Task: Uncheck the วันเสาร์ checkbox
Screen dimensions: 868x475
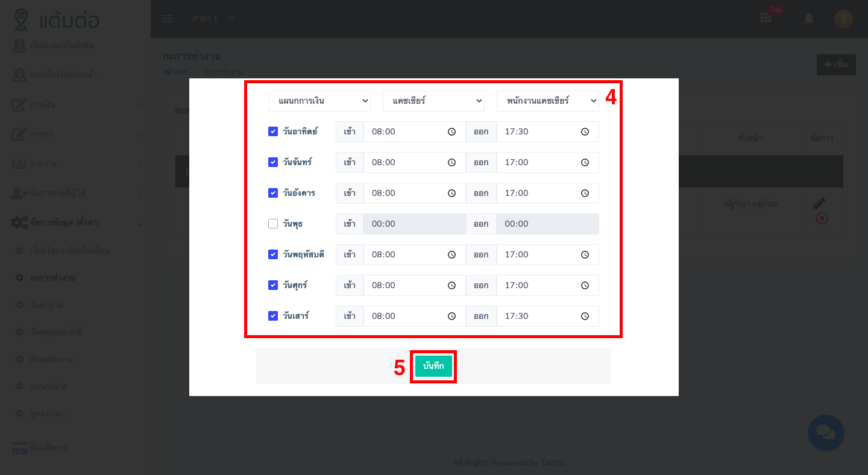Action: tap(273, 316)
